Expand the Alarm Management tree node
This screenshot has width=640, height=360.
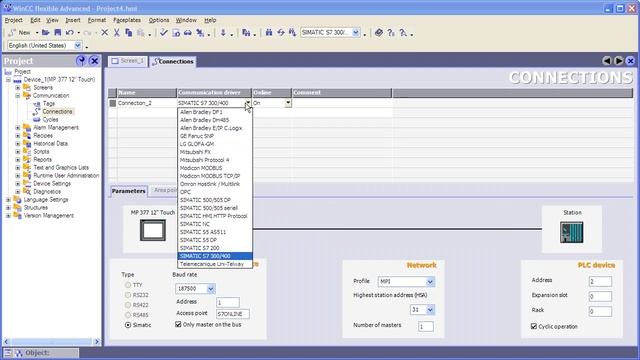click(x=18, y=128)
